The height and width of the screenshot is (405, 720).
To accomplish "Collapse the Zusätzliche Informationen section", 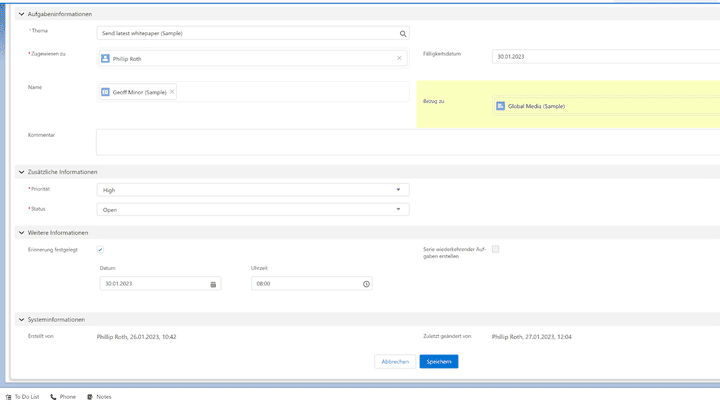I will [x=22, y=172].
